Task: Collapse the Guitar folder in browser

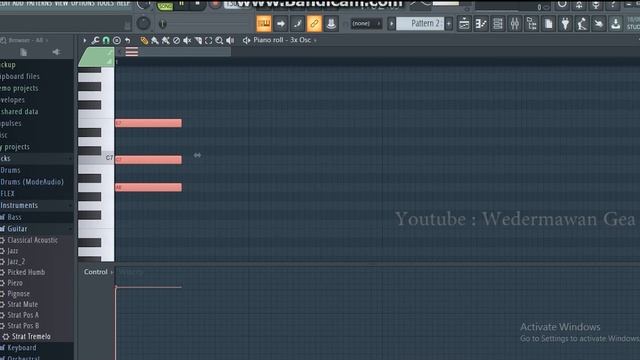Action: click(x=17, y=229)
